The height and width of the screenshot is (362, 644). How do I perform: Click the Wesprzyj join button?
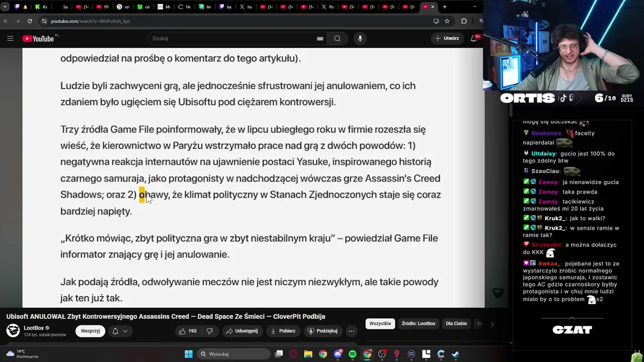coord(91,331)
